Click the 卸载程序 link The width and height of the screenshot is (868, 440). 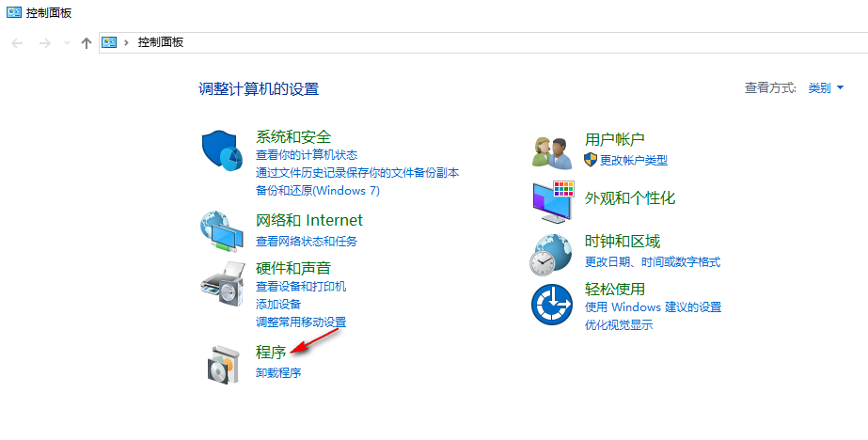point(278,372)
